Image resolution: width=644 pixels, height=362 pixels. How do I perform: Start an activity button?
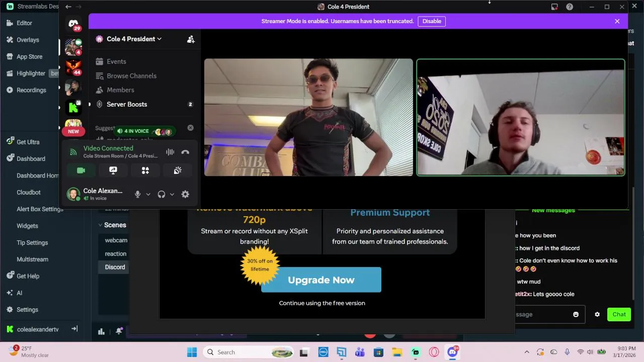(x=145, y=171)
